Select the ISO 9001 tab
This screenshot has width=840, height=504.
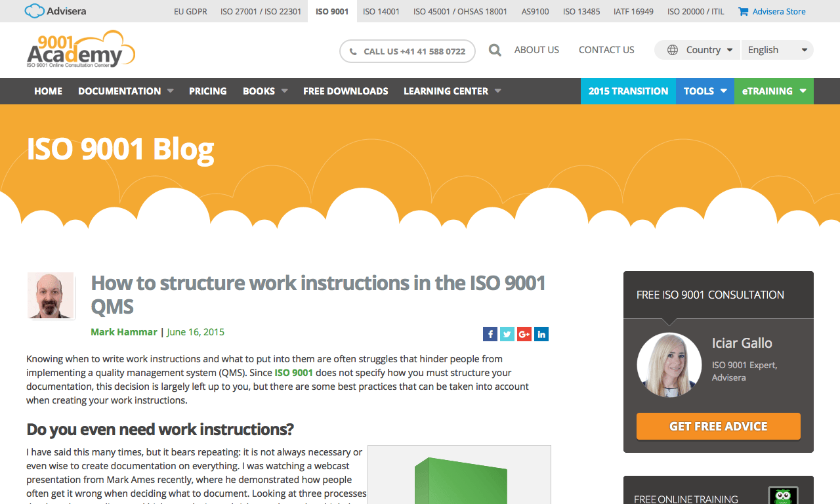coord(332,11)
